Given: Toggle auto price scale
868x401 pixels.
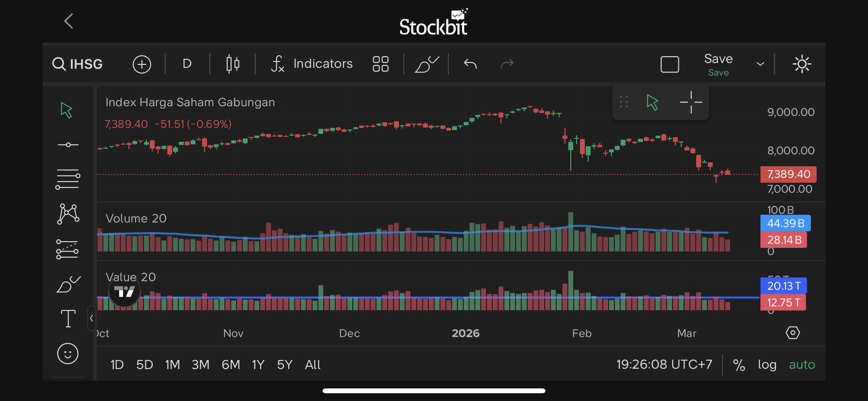Looking at the screenshot, I should pyautogui.click(x=801, y=365).
